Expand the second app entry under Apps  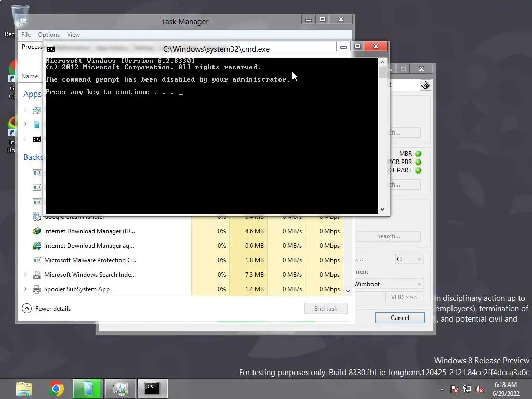25,124
